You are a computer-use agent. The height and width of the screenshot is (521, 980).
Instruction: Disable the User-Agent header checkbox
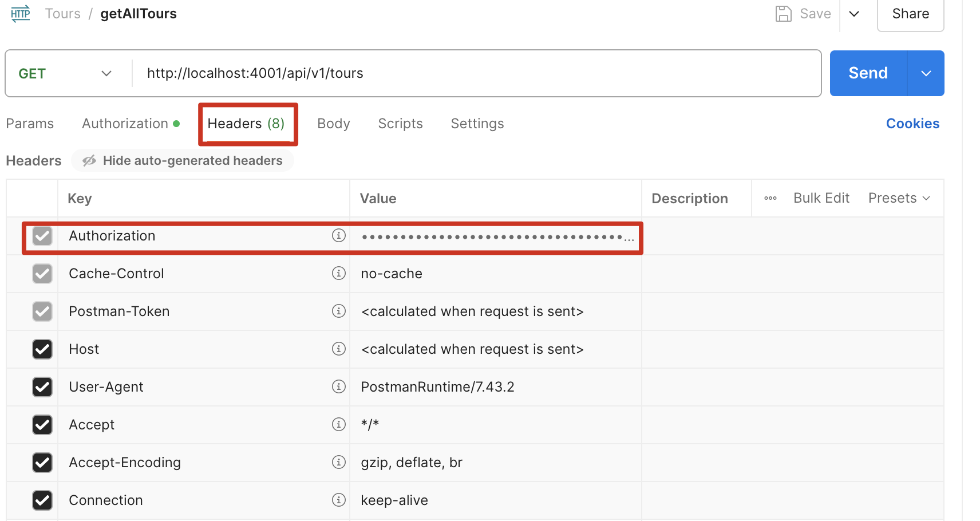pyautogui.click(x=42, y=387)
